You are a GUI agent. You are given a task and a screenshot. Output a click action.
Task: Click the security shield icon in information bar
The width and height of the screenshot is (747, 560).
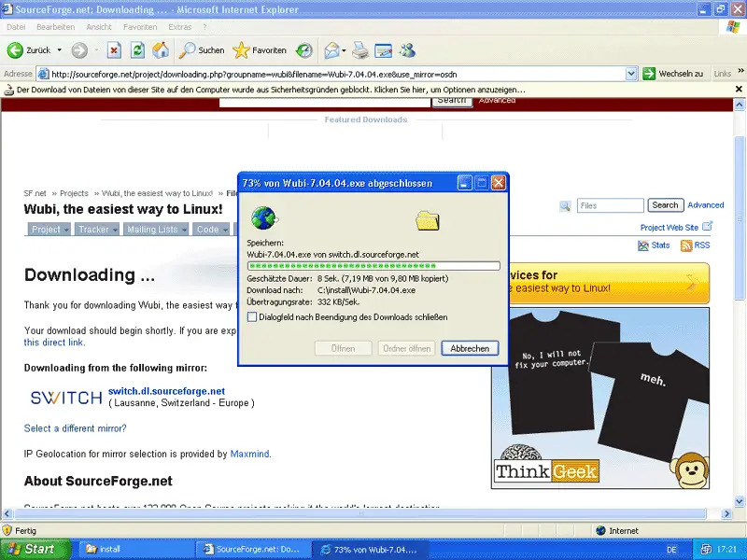(8, 90)
